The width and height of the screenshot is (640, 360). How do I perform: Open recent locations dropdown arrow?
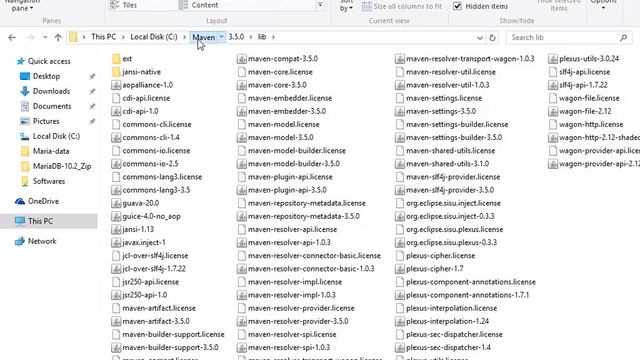(44, 38)
